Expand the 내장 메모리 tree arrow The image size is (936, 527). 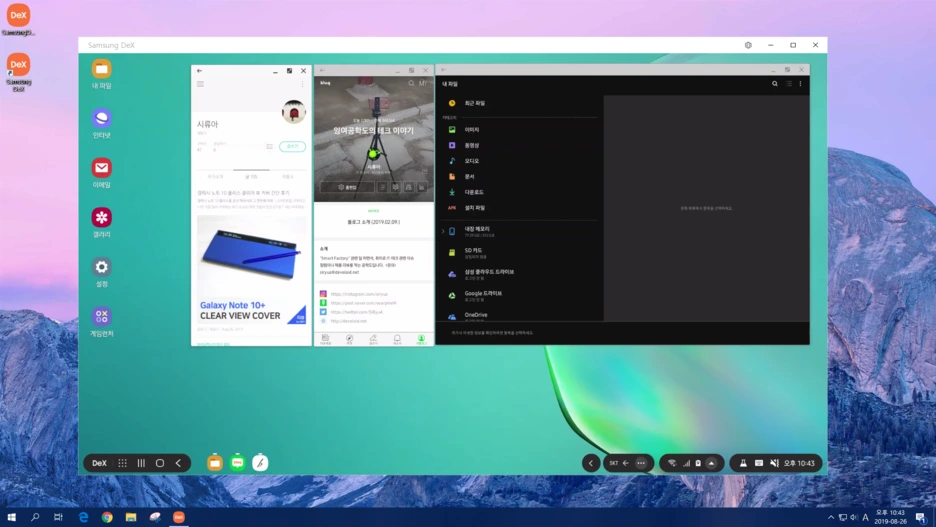(x=443, y=231)
